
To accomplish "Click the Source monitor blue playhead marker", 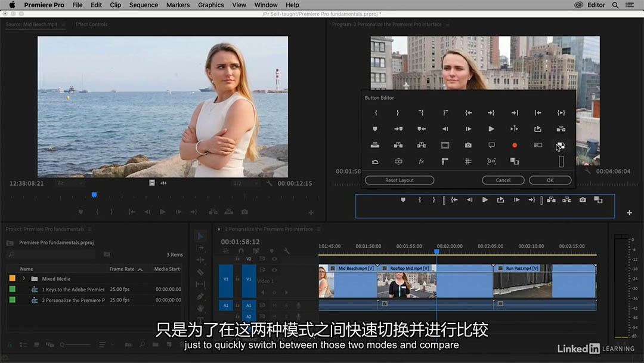I will point(94,195).
